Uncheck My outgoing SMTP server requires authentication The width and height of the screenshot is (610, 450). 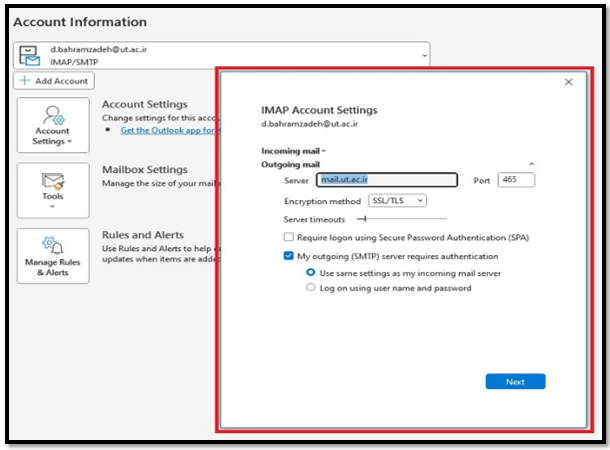coord(289,256)
